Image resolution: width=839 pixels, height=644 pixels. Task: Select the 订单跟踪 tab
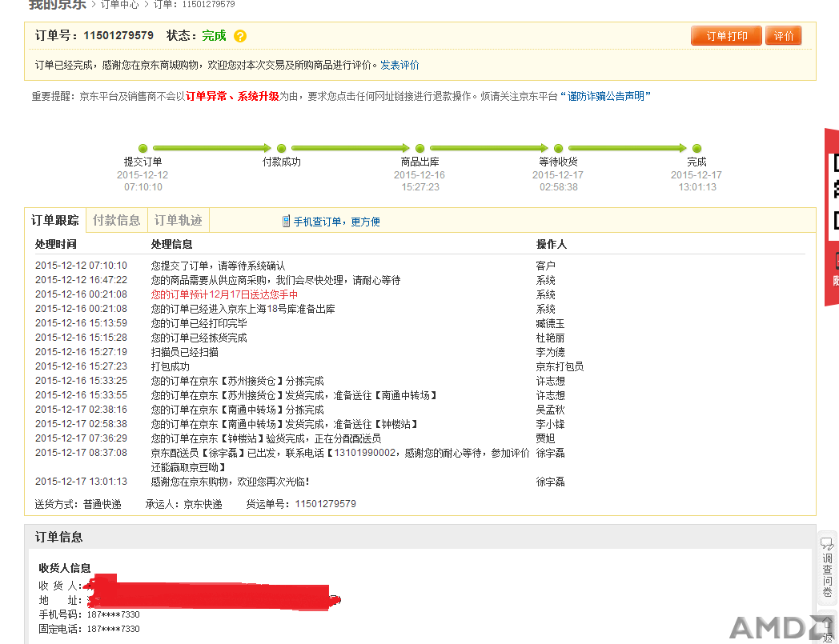(x=55, y=220)
